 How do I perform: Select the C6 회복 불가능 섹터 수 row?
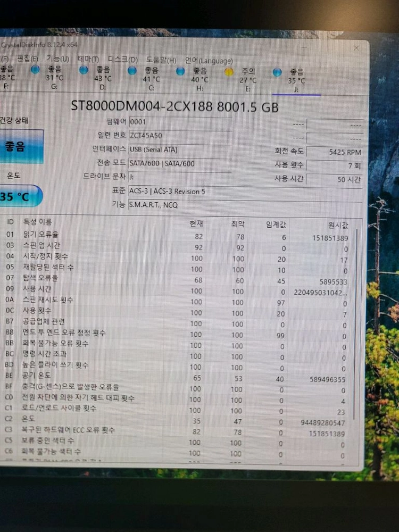178,453
